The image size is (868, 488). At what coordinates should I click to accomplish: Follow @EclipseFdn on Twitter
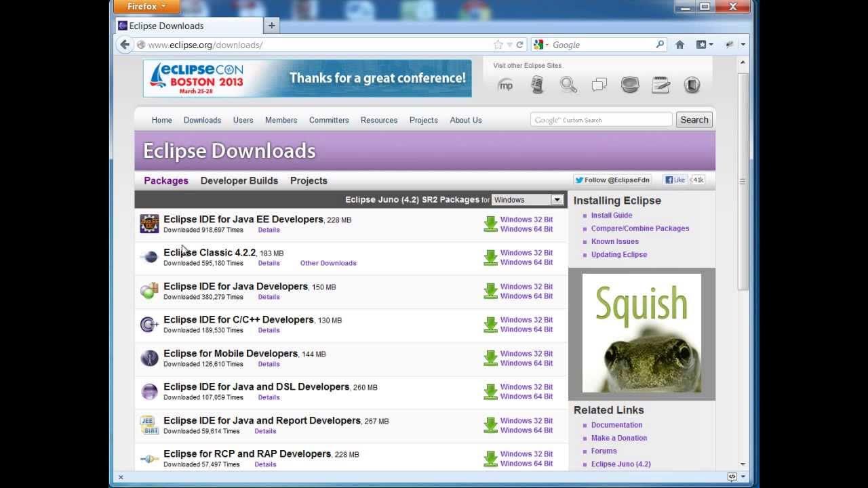(x=612, y=180)
